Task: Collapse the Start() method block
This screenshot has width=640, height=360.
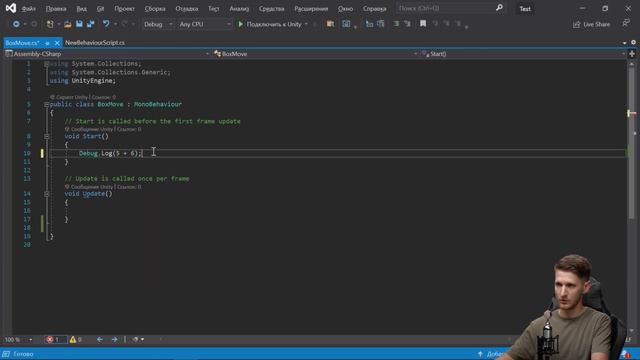Action: 47,136
